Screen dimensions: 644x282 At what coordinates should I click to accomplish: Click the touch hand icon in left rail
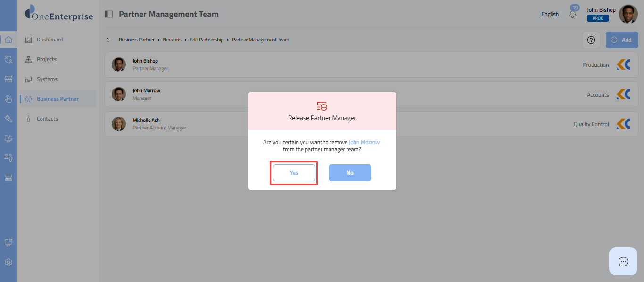coord(8,99)
